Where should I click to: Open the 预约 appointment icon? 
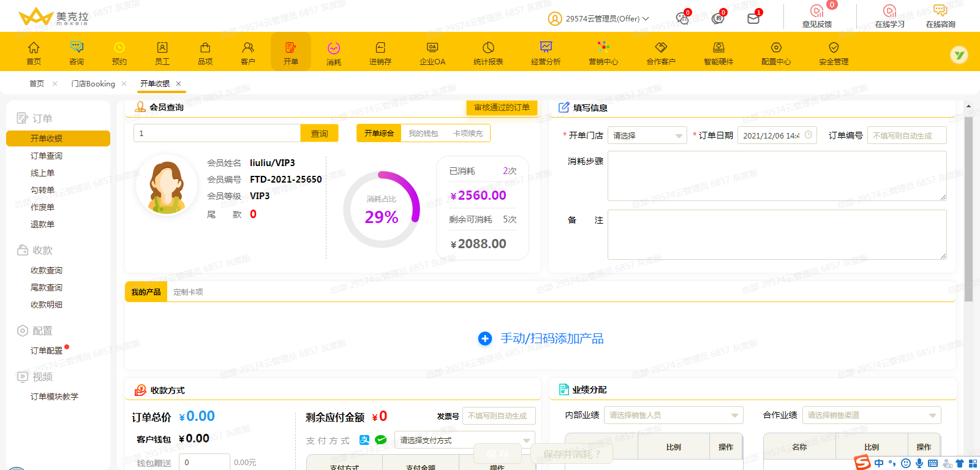tap(119, 48)
